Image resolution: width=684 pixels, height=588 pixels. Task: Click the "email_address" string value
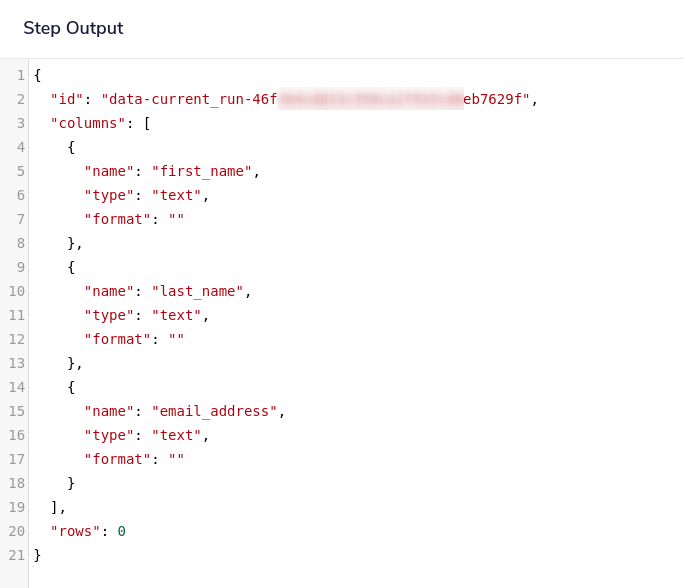pyautogui.click(x=214, y=411)
